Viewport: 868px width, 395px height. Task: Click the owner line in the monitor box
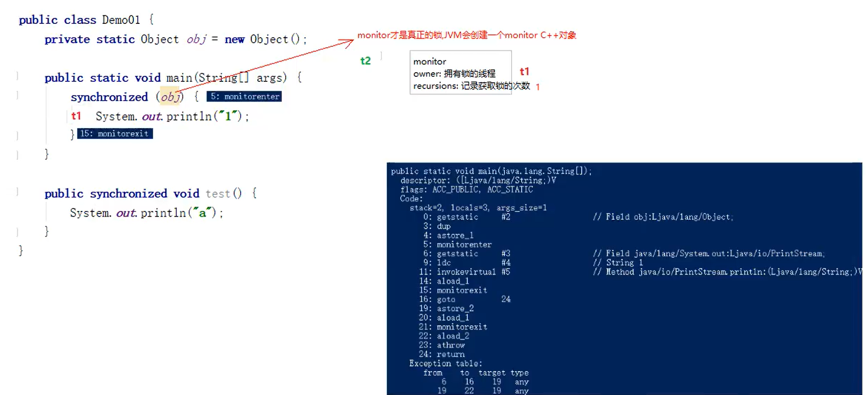[454, 74]
